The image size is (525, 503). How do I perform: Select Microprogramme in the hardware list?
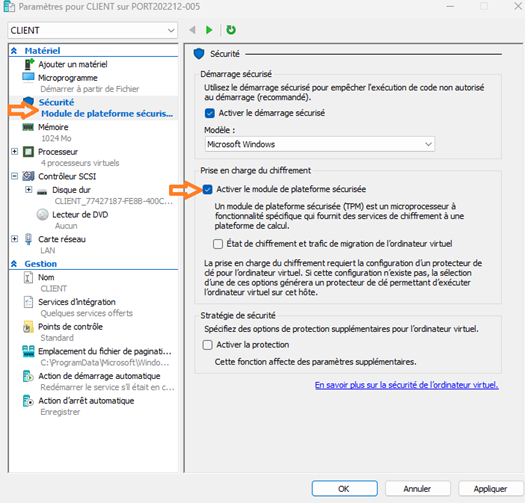pos(68,78)
